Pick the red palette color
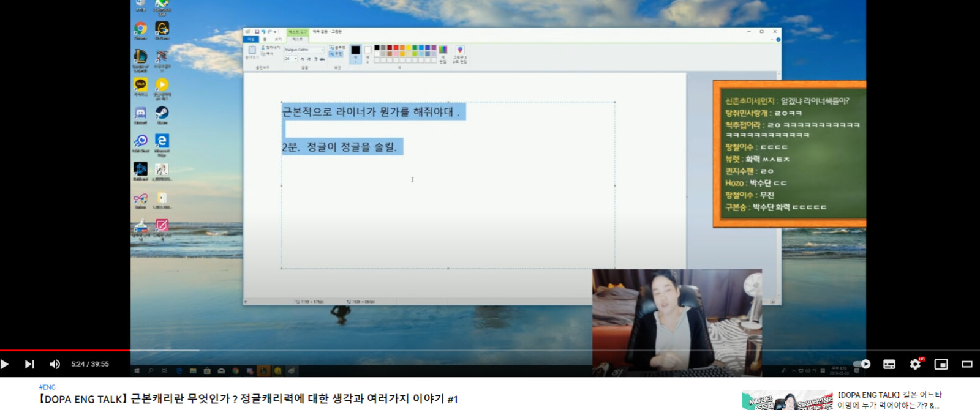Image resolution: width=980 pixels, height=410 pixels. 396,47
